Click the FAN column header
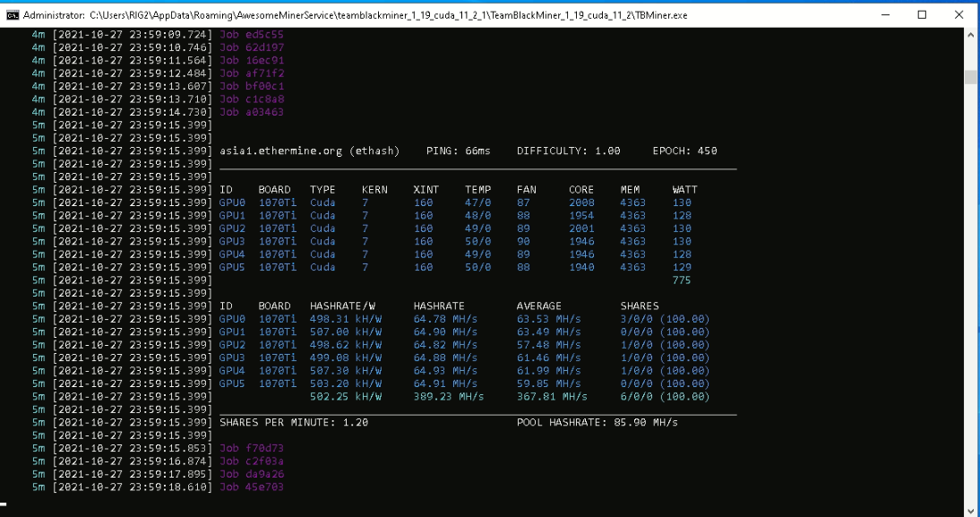The image size is (980, 517). [x=526, y=189]
